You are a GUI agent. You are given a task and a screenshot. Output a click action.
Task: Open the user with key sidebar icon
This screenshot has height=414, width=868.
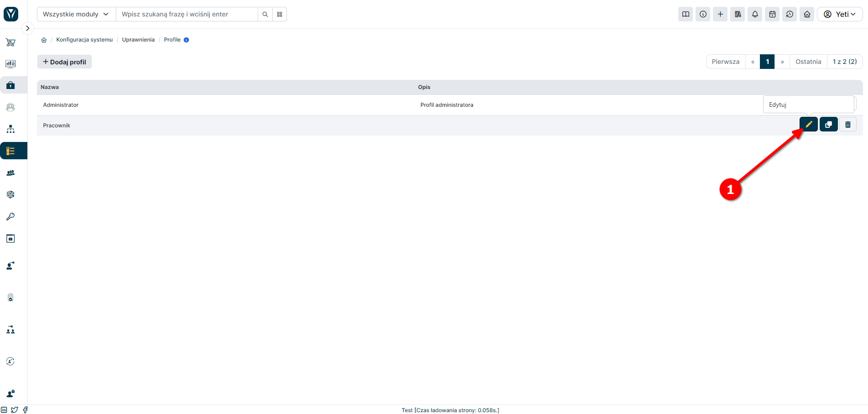pos(10,266)
